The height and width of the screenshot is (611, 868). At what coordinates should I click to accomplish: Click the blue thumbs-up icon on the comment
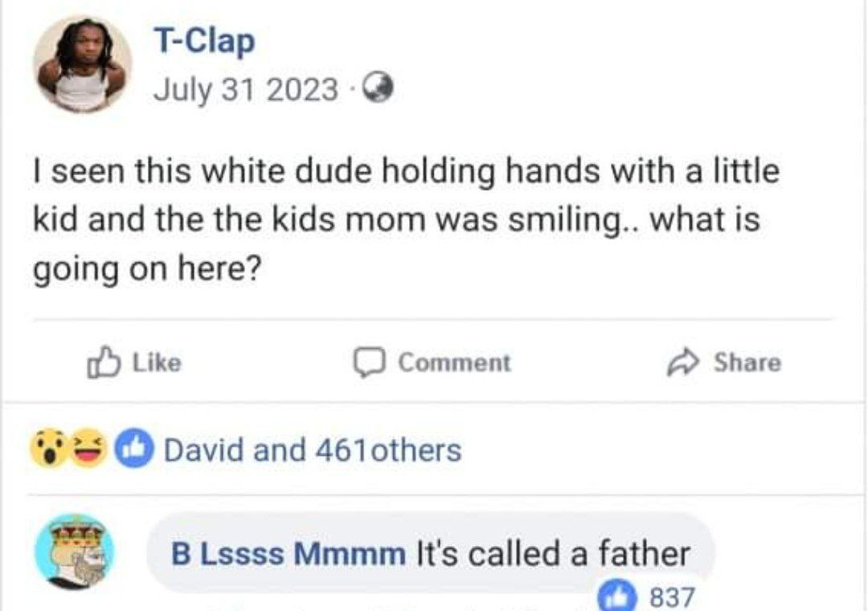click(616, 596)
